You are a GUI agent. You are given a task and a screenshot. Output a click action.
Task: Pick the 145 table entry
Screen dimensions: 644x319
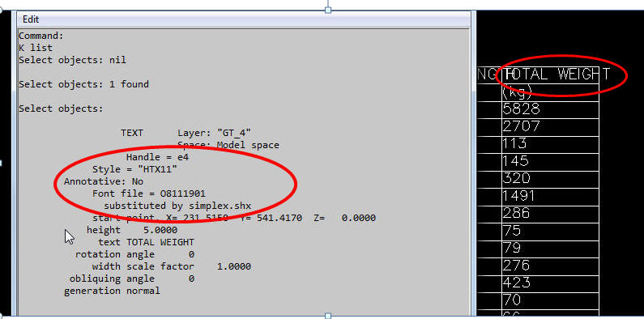point(516,160)
